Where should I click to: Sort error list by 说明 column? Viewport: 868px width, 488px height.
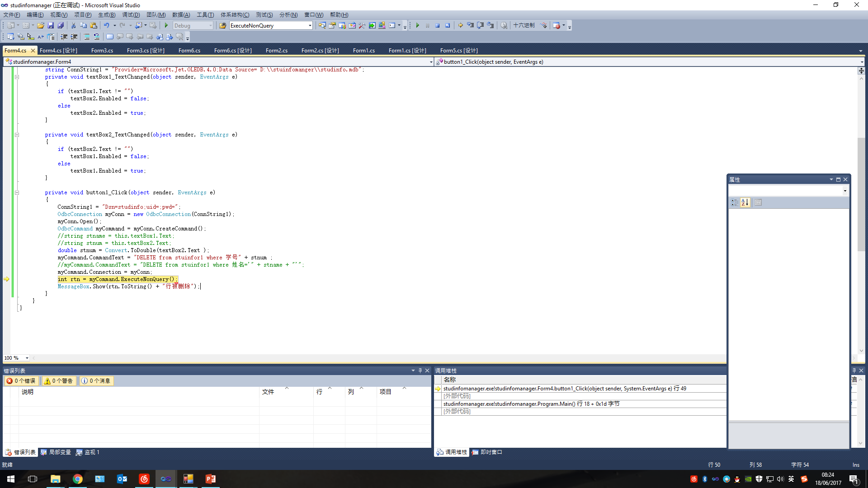tap(139, 392)
